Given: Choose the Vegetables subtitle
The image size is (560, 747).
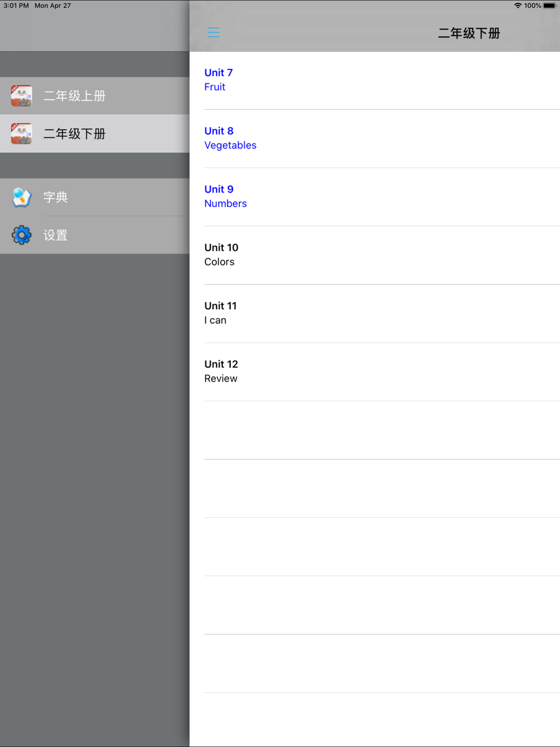Looking at the screenshot, I should pos(230,146).
